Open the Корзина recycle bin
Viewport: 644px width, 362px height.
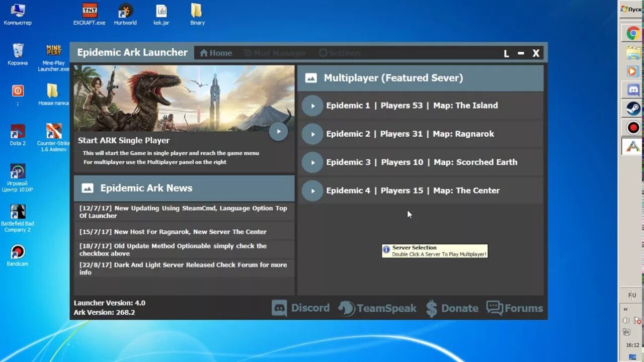[x=18, y=54]
